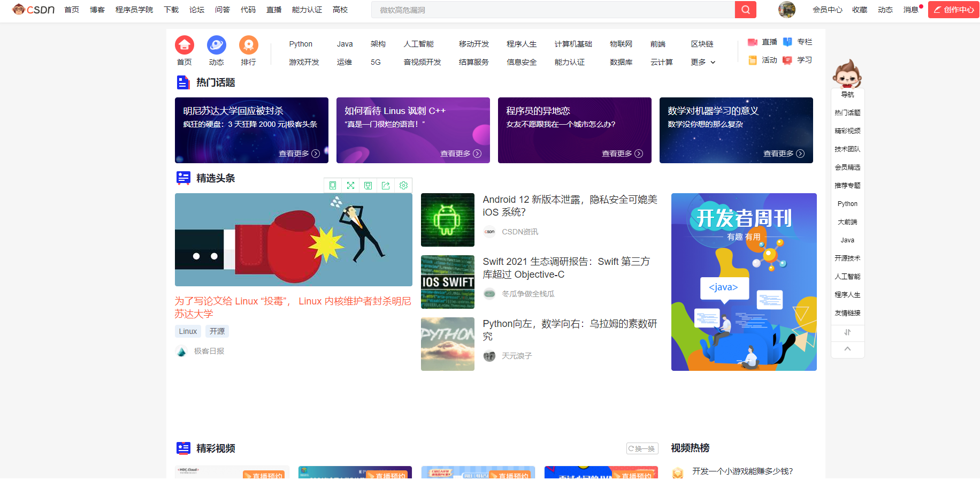Open 下载 in top navigation
This screenshot has width=980, height=480.
tap(171, 10)
